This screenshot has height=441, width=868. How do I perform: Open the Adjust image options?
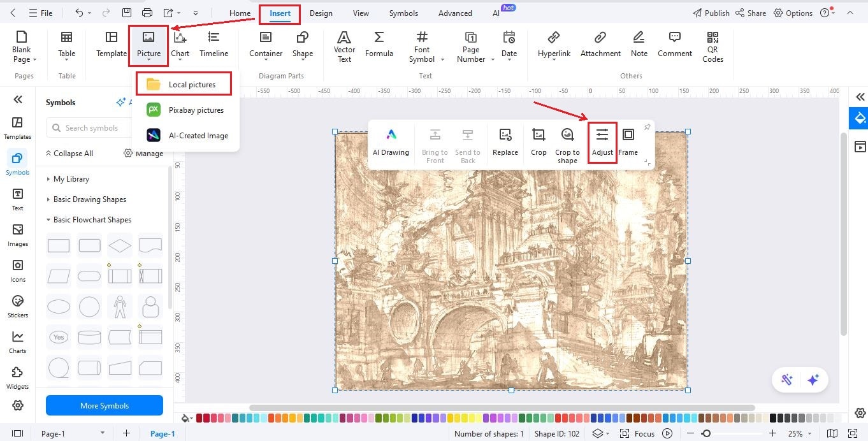(602, 142)
